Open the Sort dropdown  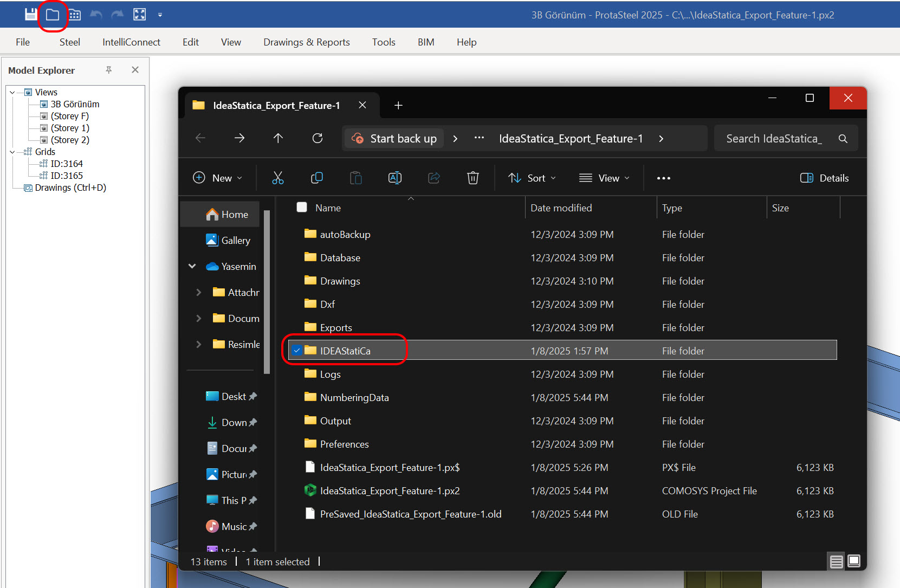[x=532, y=178]
